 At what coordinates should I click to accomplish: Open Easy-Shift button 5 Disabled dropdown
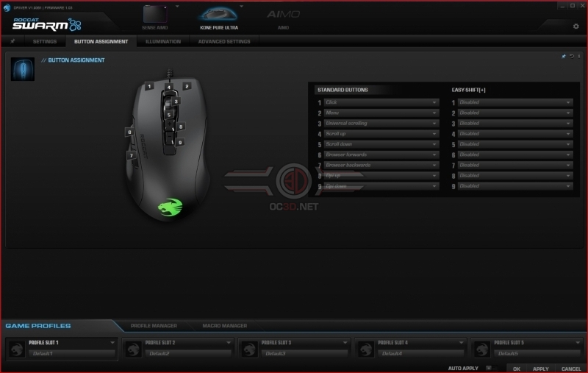point(515,144)
